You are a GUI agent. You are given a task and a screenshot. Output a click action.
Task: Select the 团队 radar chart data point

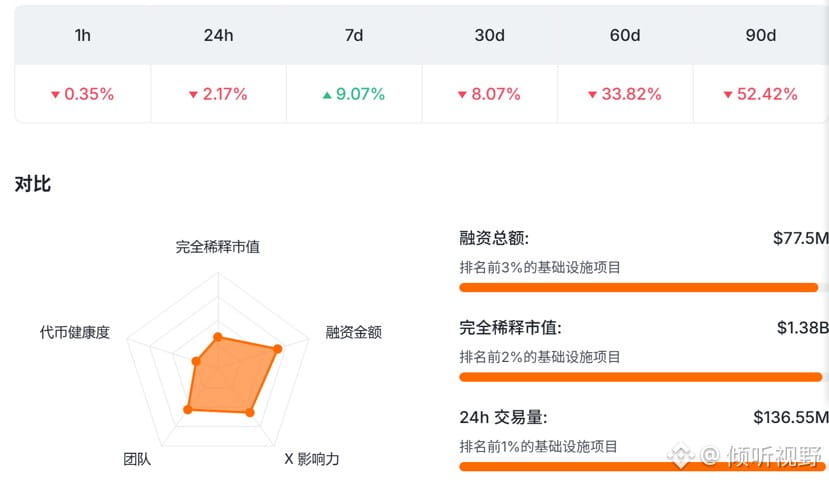188,410
